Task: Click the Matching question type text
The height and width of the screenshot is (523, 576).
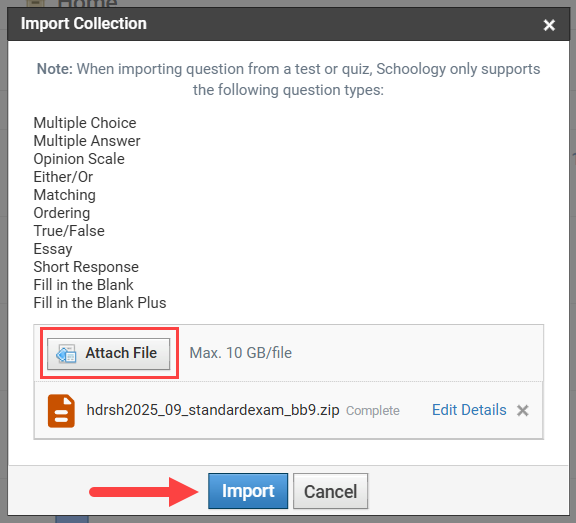Action: point(65,195)
